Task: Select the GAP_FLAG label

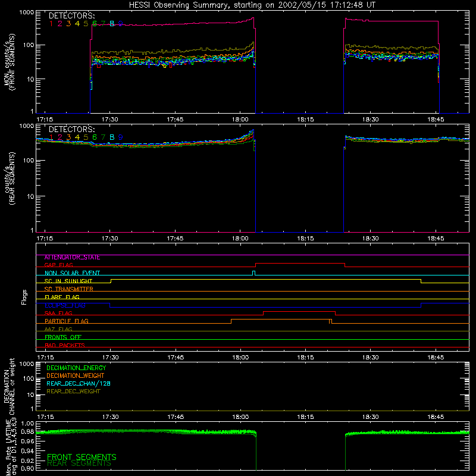Action: coord(58,265)
